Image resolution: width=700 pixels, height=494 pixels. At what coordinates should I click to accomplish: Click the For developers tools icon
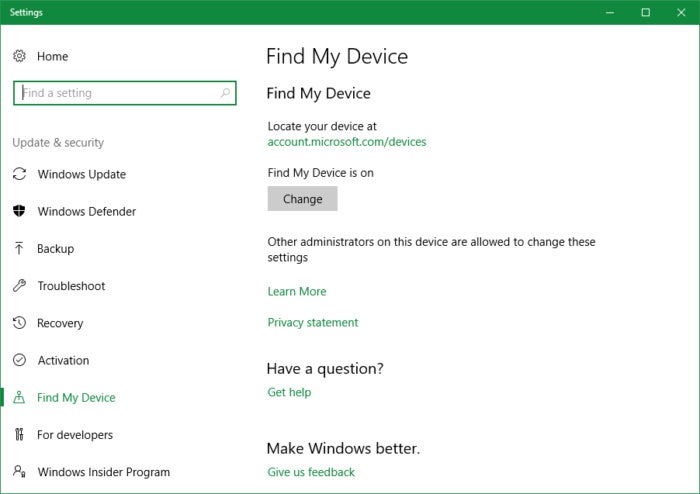pos(19,434)
